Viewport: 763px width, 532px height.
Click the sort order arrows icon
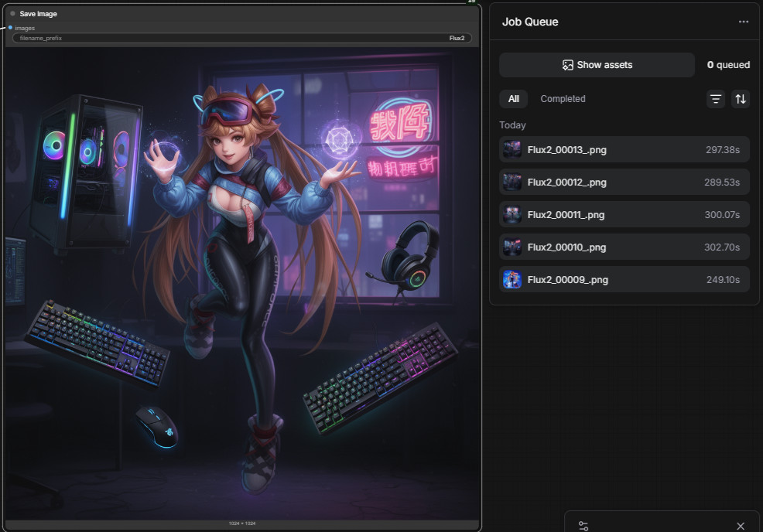click(x=741, y=99)
